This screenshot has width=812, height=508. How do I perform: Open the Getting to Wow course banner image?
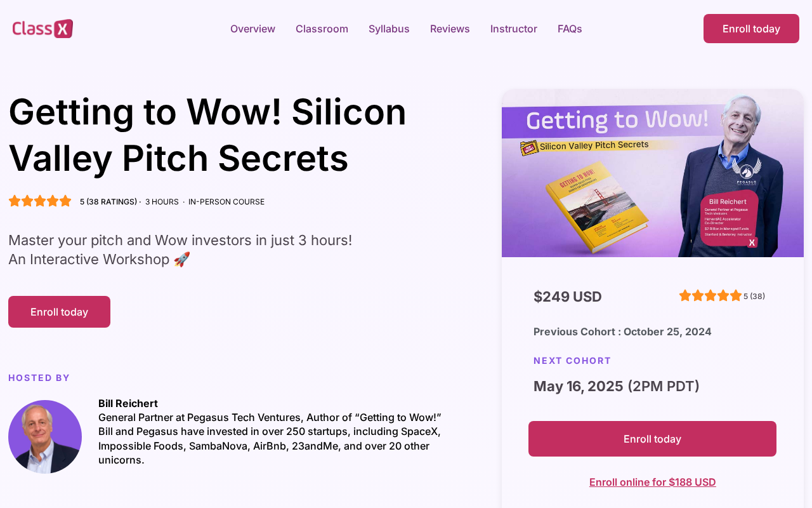(x=652, y=173)
